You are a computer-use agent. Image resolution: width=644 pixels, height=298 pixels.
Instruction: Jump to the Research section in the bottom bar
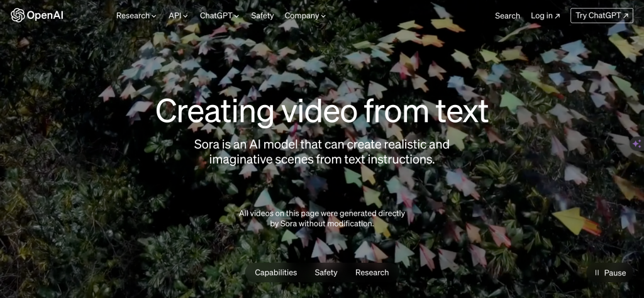click(372, 273)
